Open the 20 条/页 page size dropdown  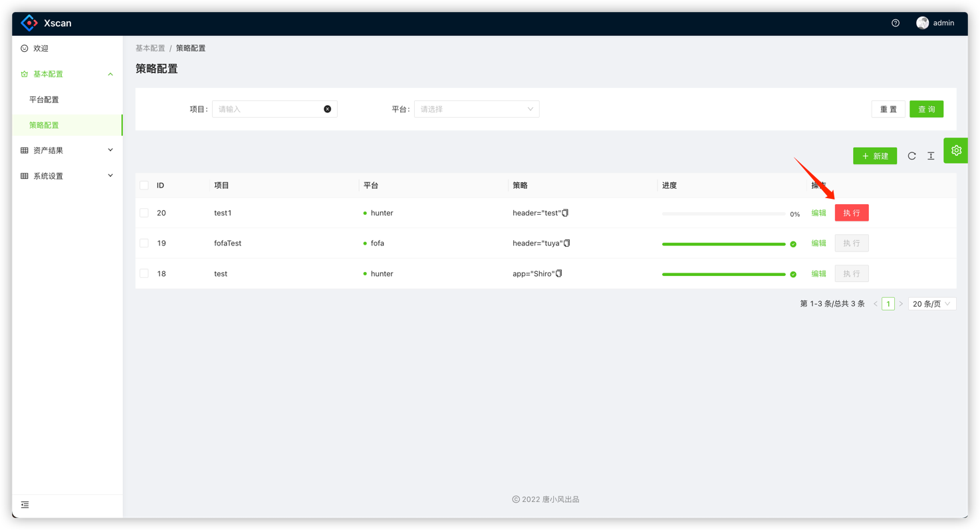tap(932, 304)
